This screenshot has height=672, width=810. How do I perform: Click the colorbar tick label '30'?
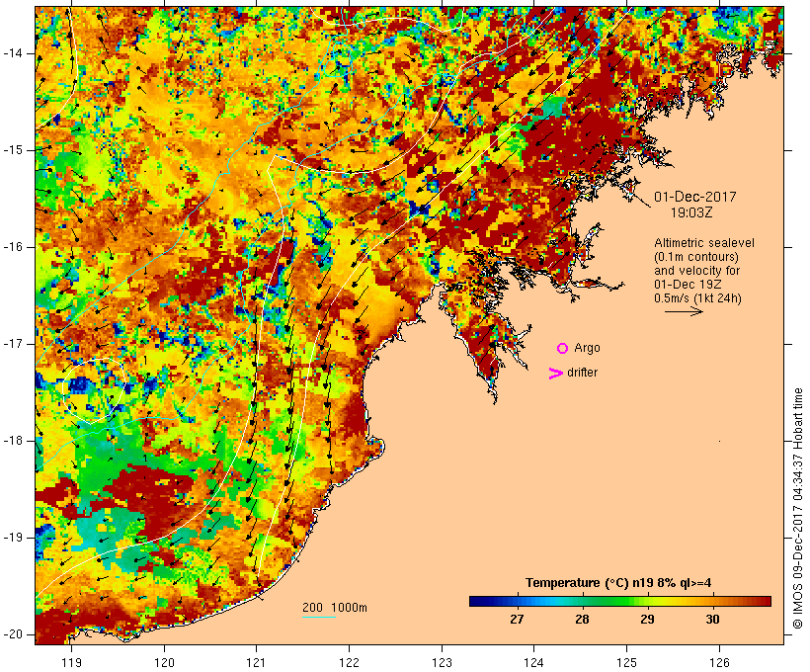click(712, 620)
